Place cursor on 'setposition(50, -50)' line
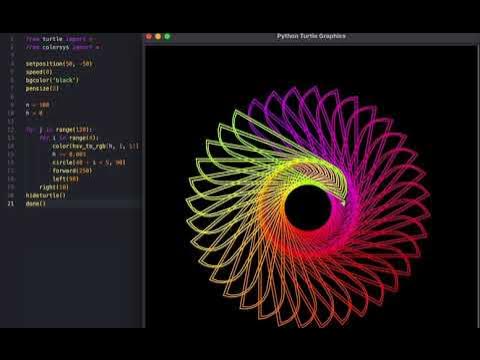 (59, 63)
